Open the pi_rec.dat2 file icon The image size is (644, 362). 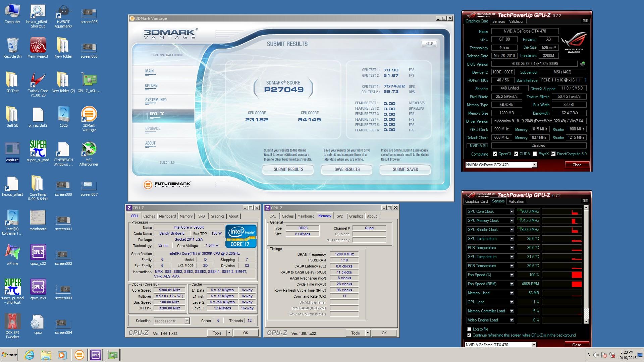tap(38, 117)
